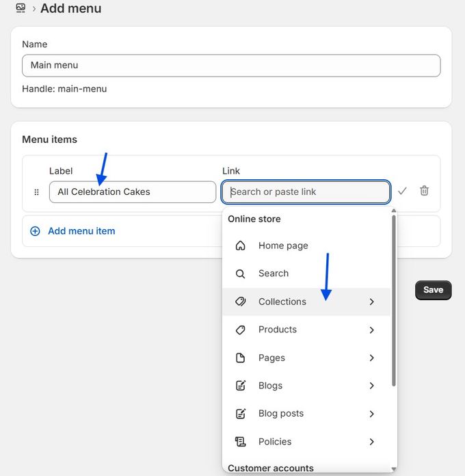Choose Collections in the link list
The height and width of the screenshot is (476, 465).
(306, 302)
